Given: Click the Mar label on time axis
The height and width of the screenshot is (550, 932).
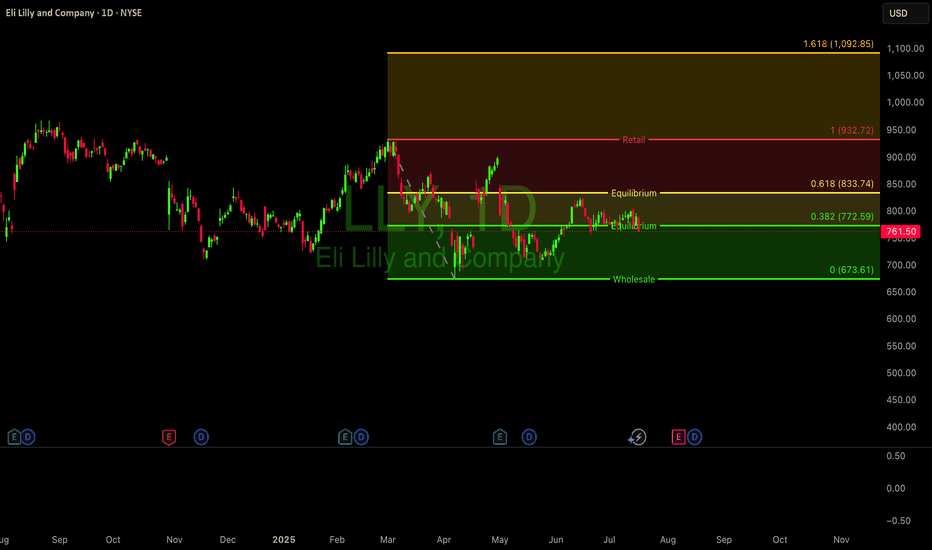Looking at the screenshot, I should point(388,540).
